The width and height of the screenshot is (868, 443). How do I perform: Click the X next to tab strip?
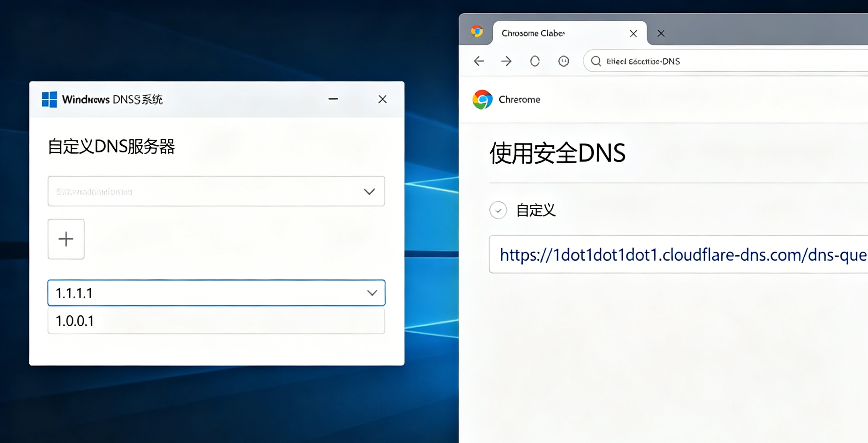(661, 33)
